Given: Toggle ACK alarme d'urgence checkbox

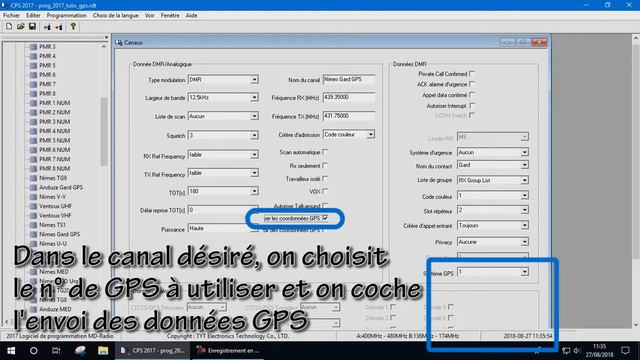Looking at the screenshot, I should (472, 84).
